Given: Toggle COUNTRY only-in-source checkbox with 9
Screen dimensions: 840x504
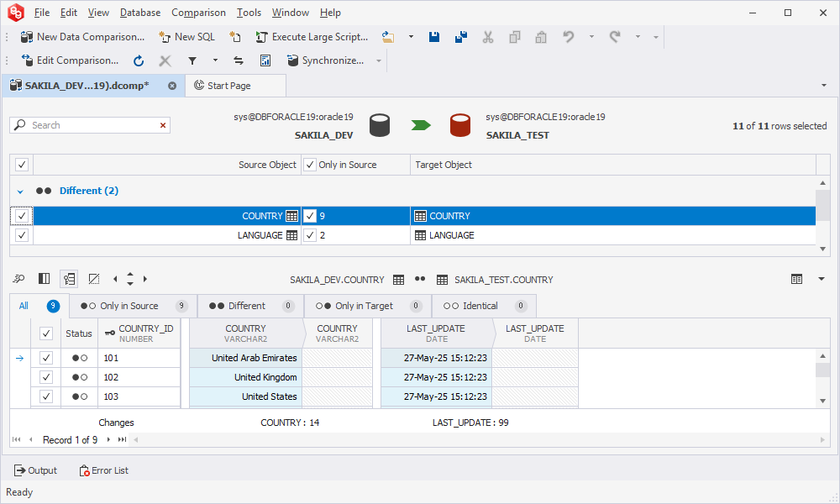Looking at the screenshot, I should (x=310, y=216).
